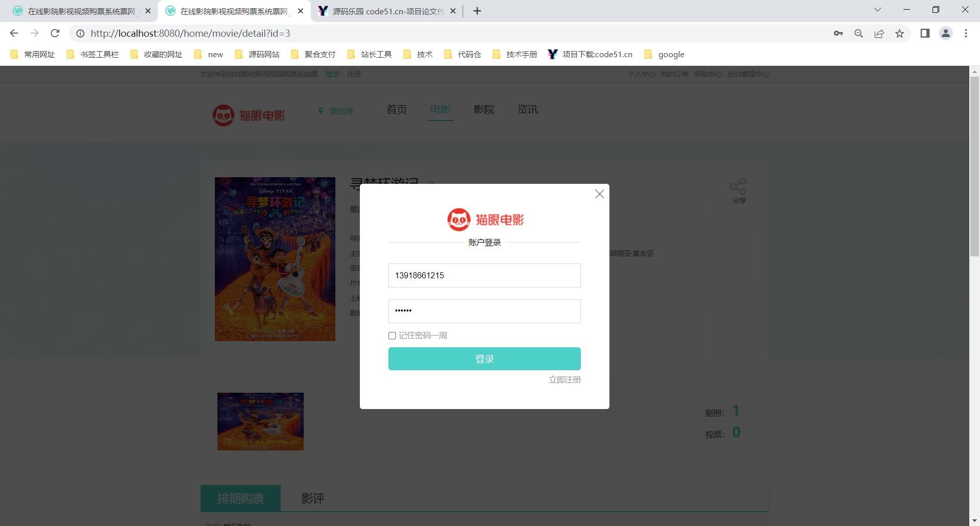Click the phone number input field
Screen dimensions: 980x526
pos(484,275)
